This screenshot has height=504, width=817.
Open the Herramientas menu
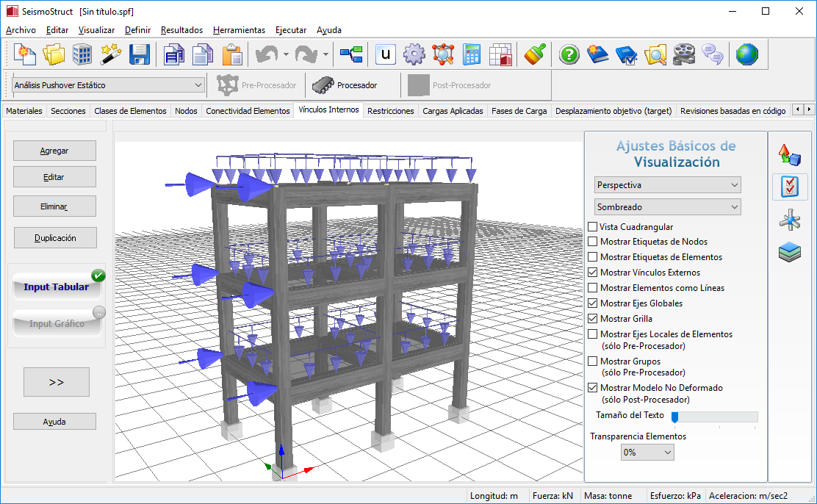click(239, 30)
